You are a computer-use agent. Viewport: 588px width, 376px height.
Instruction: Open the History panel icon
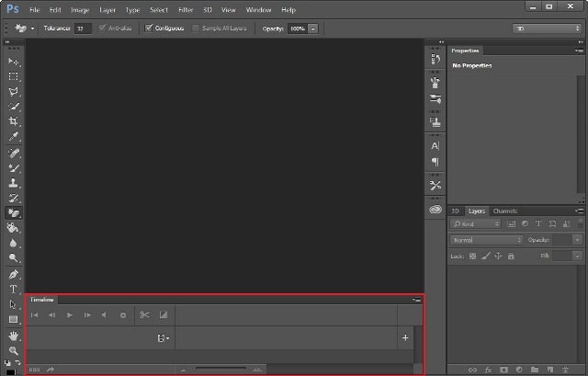(435, 59)
